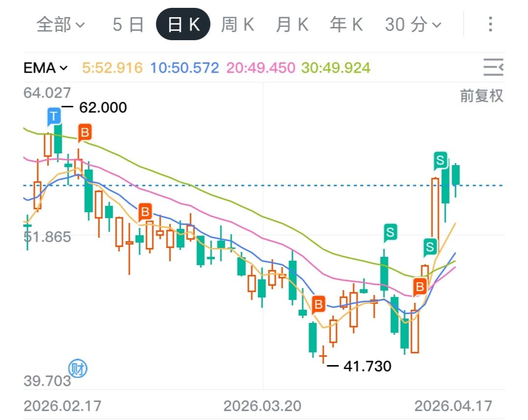Expand the EMA indicator selector
Screen dimensions: 528x420
(46, 68)
